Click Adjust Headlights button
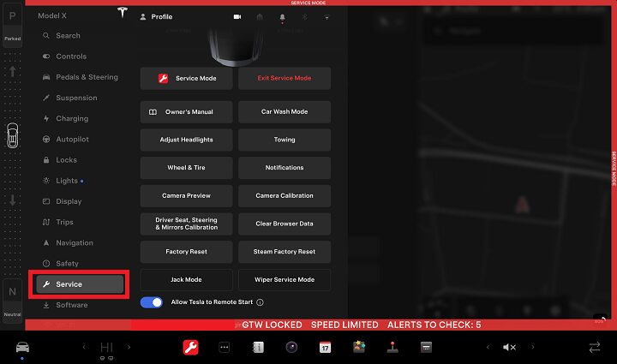The height and width of the screenshot is (364, 617). tap(187, 140)
